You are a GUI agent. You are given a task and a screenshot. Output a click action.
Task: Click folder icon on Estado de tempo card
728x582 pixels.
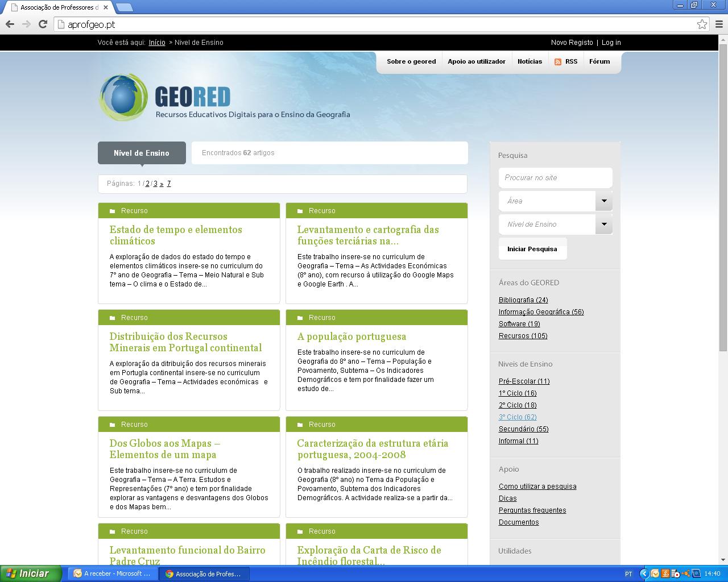point(112,211)
